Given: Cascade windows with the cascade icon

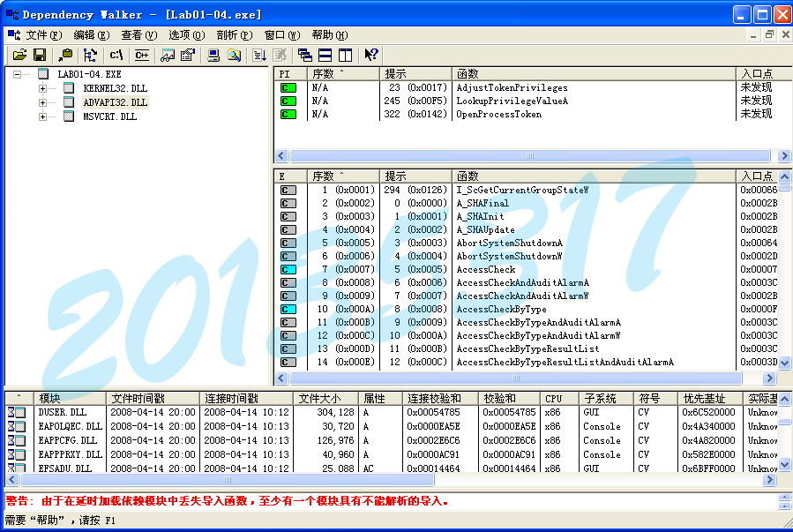Looking at the screenshot, I should [x=304, y=55].
